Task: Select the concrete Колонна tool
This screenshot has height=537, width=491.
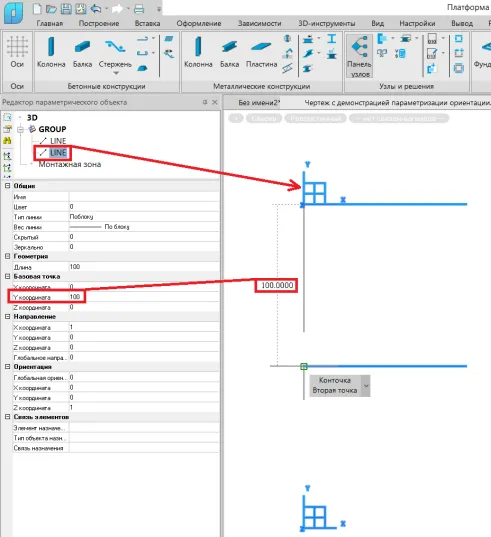Action: [51, 52]
